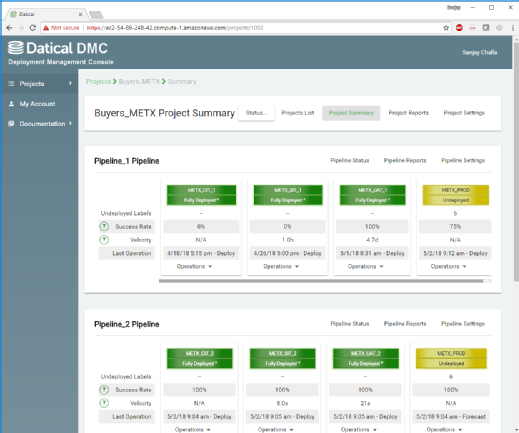Click Pipeline_2 Velocity help icon
Screen dimensions: 519x433
pos(104,403)
